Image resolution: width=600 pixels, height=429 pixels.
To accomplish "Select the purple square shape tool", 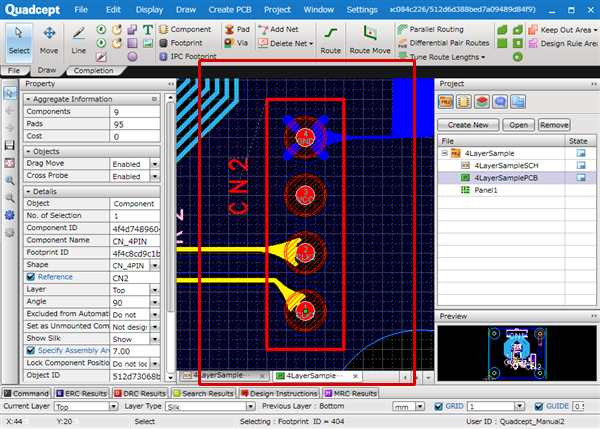I will (x=132, y=43).
